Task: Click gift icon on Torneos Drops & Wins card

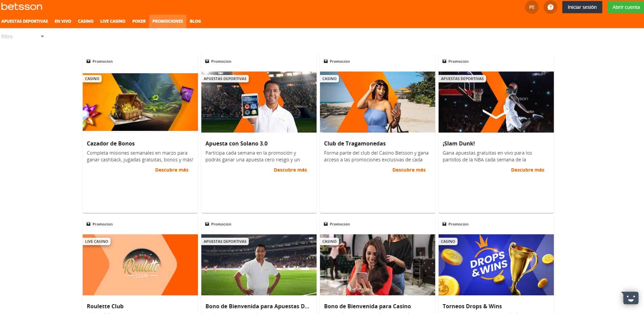Action: [x=444, y=224]
